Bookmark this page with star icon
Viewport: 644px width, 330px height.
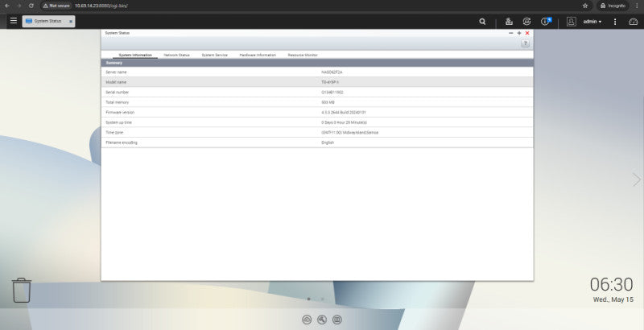(585, 6)
